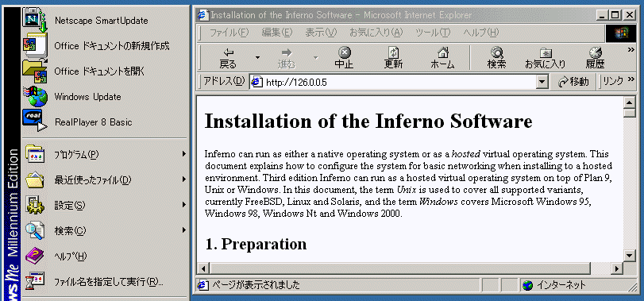
Task: Open the ヘルプ(H) menu in Internet Explorer
Action: pyautogui.click(x=481, y=33)
